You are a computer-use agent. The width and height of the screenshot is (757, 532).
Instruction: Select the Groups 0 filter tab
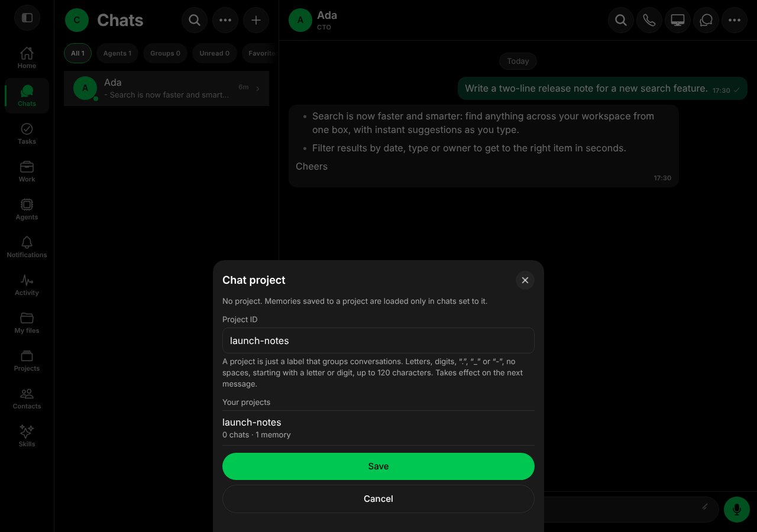(165, 53)
